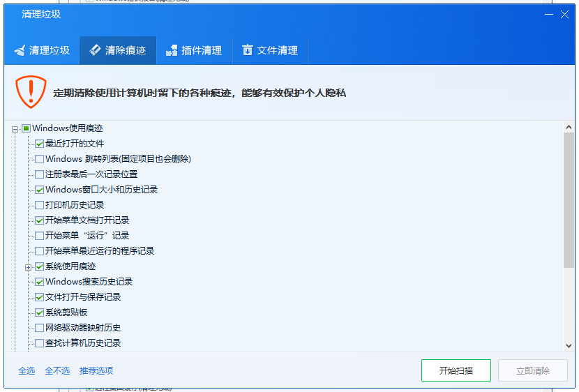Enable 查找计算机历史记录 checkbox

[40, 343]
